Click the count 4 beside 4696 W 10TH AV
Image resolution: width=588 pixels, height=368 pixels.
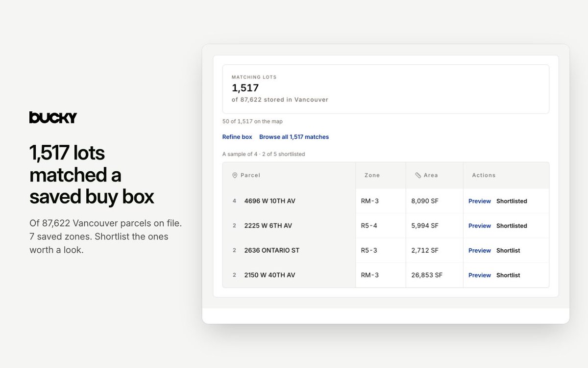pos(234,201)
